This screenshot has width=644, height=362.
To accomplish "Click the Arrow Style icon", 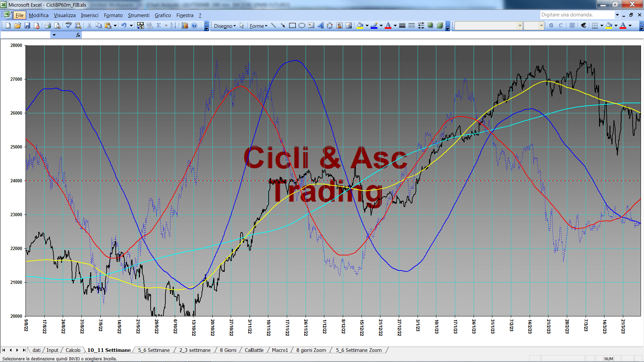I will (x=421, y=25).
